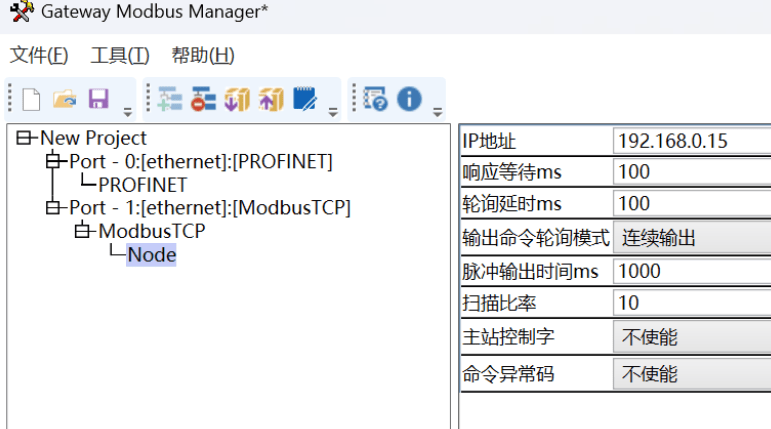Click the 轮询延时ms value field
Image resolution: width=771 pixels, height=429 pixels.
click(692, 203)
